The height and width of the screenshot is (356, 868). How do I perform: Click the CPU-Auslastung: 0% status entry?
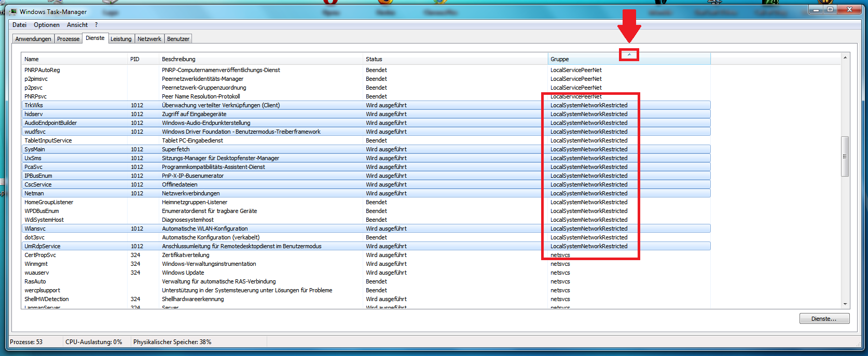(x=94, y=342)
